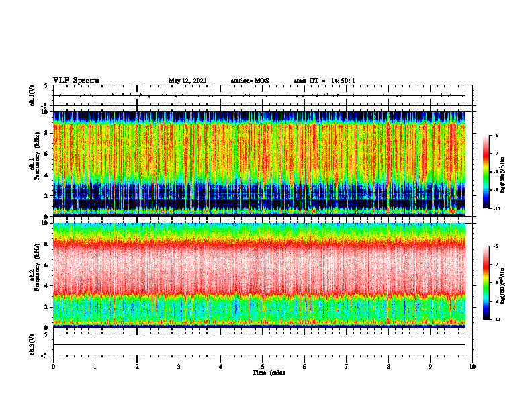Click the "-8" label on ch.1 colorbar
The width and height of the screenshot is (532, 411).
click(x=496, y=172)
